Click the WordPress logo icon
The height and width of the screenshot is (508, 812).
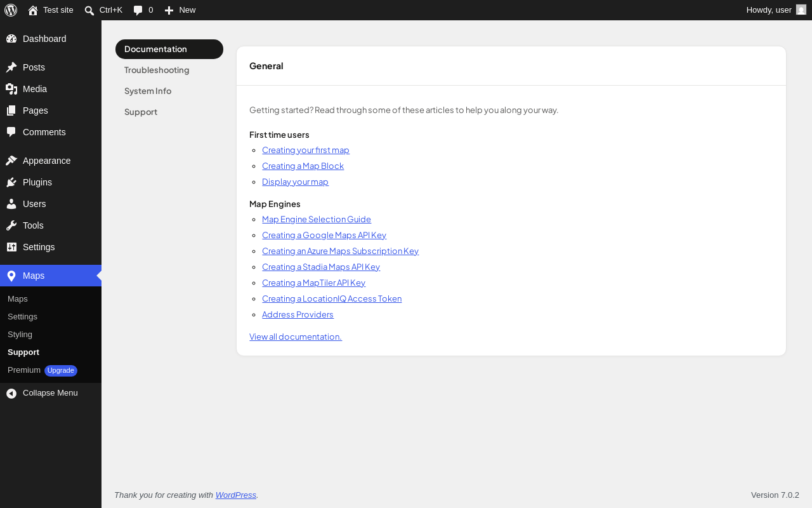coord(11,10)
